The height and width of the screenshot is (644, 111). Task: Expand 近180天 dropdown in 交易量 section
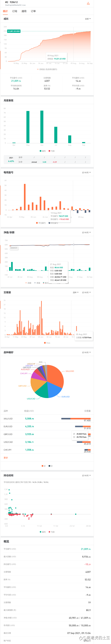[x=86, y=293]
